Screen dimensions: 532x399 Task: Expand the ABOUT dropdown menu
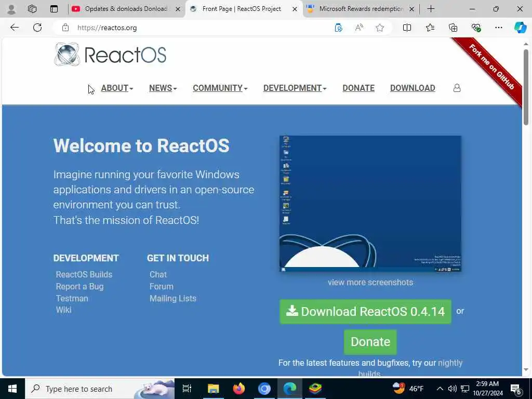117,88
